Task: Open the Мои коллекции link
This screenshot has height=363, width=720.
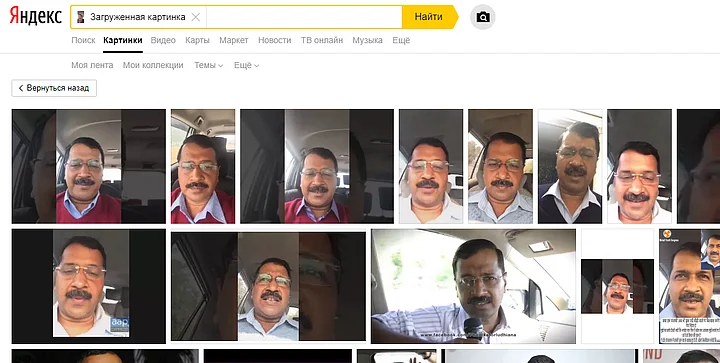Action: (x=153, y=65)
